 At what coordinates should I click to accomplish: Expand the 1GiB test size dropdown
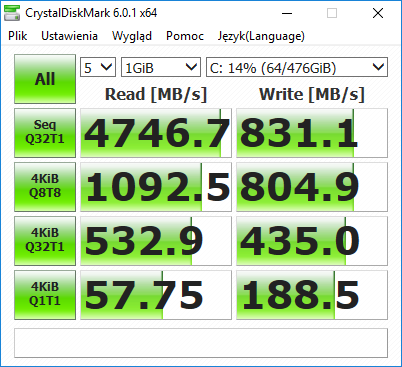pos(161,67)
